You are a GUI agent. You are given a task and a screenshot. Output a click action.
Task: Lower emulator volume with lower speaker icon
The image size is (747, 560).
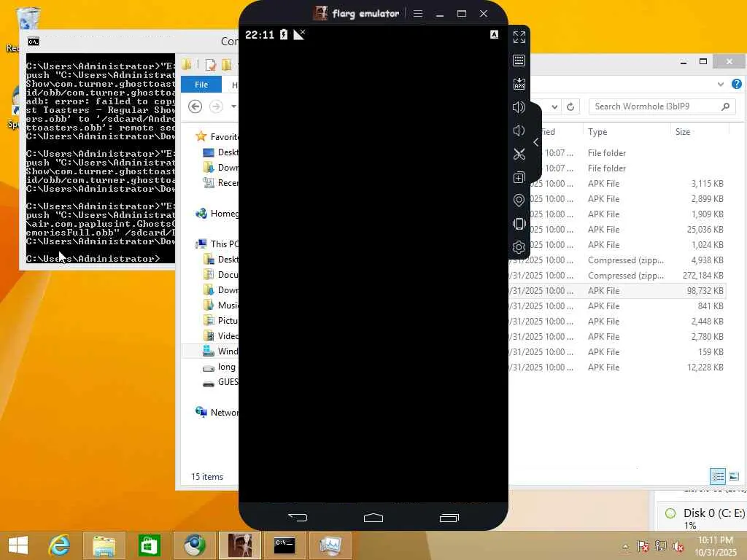519,131
